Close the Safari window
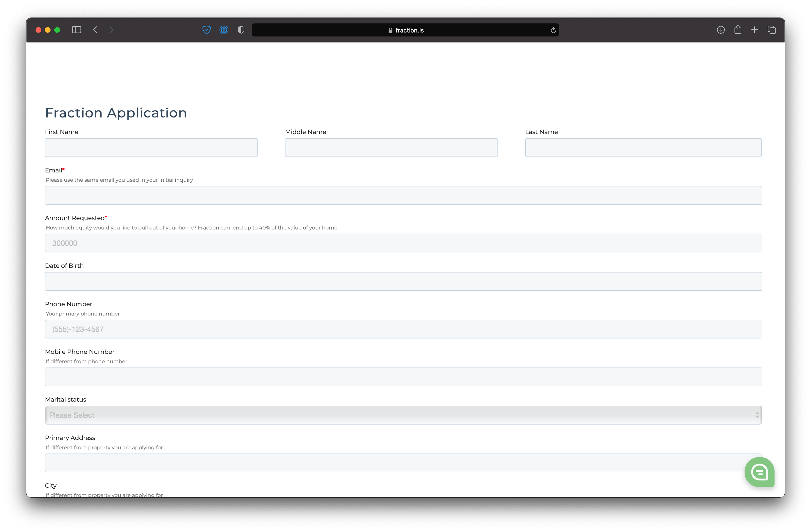The height and width of the screenshot is (532, 811). click(x=39, y=30)
